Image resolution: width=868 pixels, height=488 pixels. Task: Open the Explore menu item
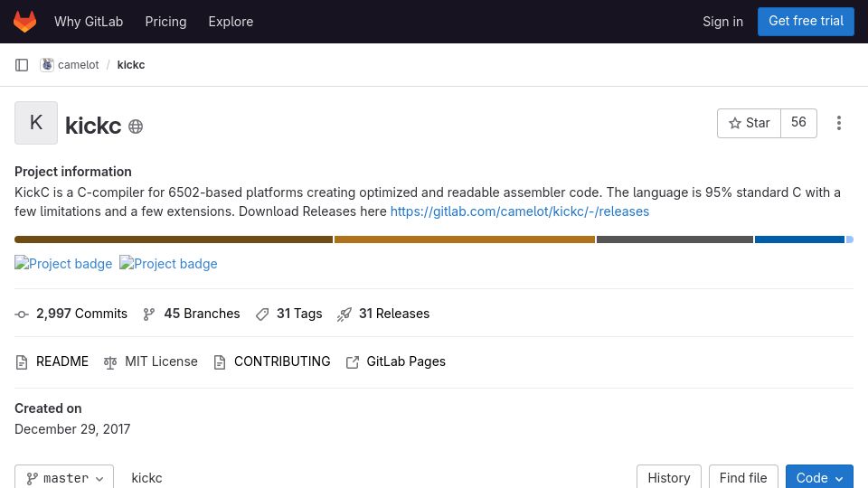point(231,22)
